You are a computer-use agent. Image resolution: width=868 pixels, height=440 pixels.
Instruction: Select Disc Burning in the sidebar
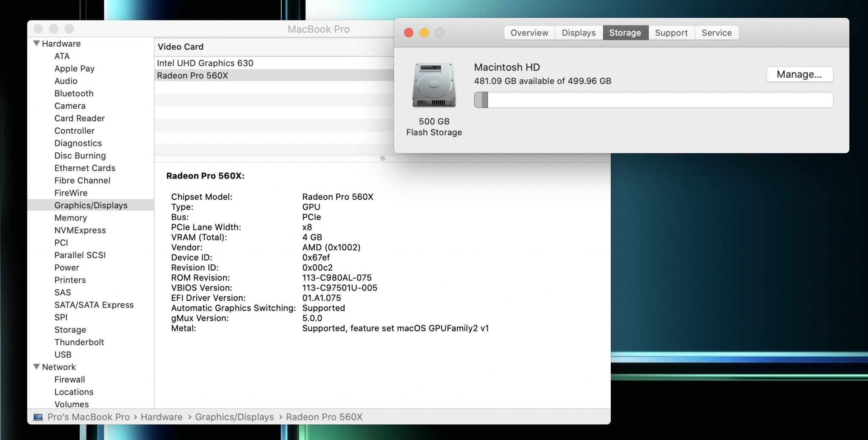80,156
